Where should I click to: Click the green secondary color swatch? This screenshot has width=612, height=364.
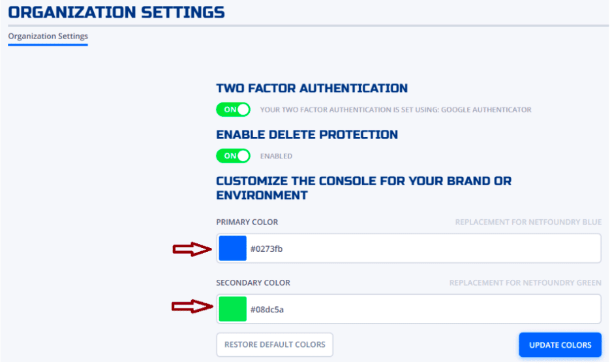[x=232, y=309]
